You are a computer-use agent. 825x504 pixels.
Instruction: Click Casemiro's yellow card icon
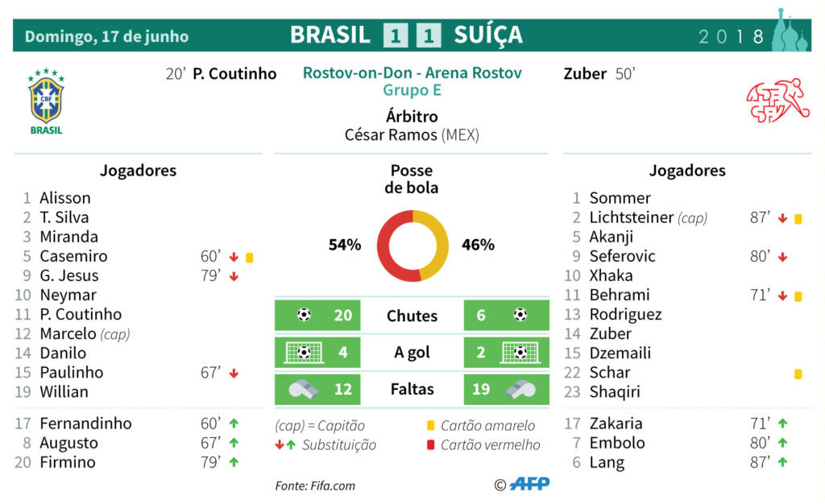click(x=250, y=258)
